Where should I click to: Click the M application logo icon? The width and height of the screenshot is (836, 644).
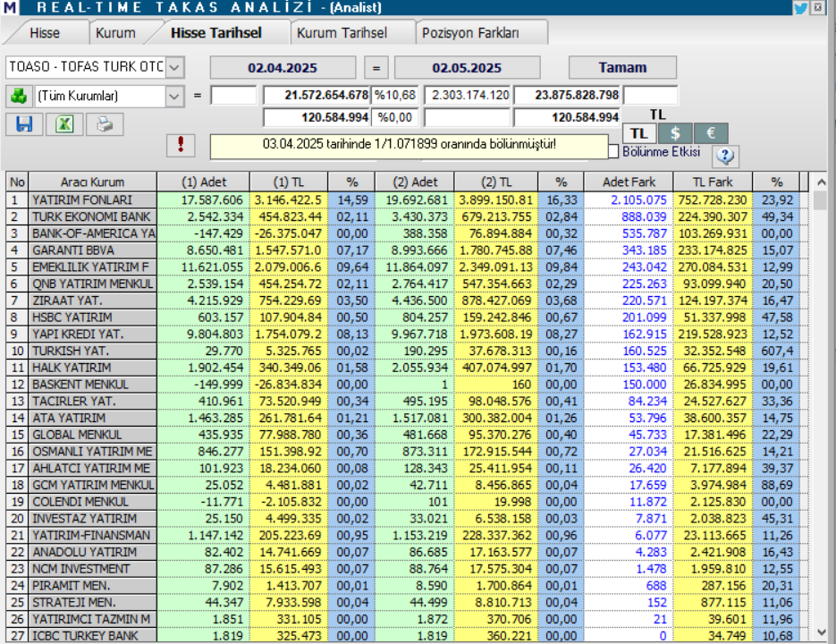tap(10, 7)
